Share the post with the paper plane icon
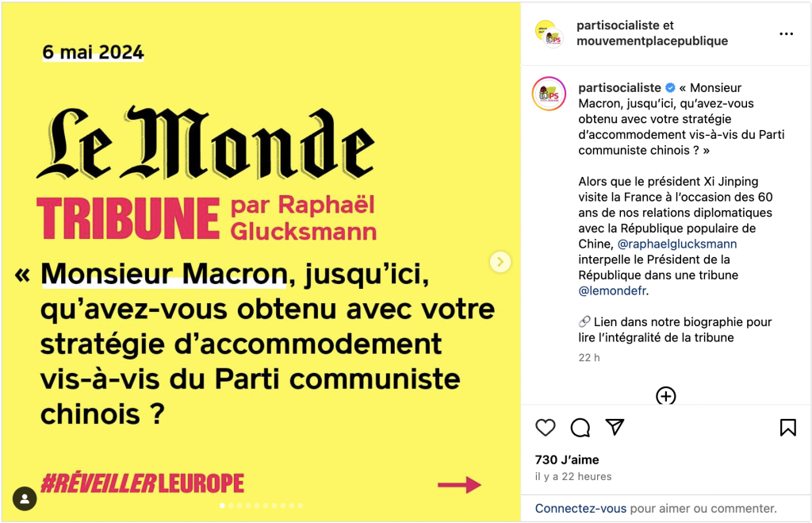Image resolution: width=812 pixels, height=523 pixels. tap(616, 427)
